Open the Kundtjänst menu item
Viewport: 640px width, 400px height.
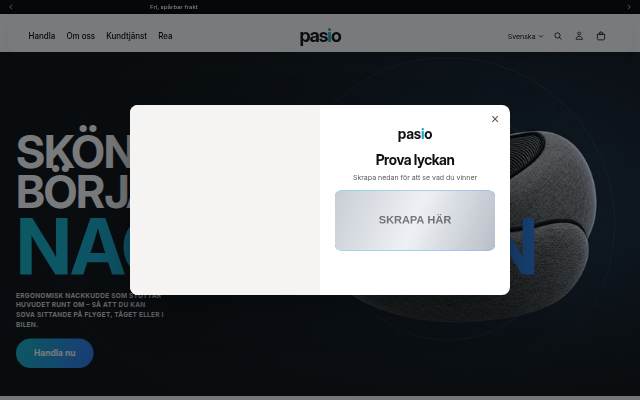(x=127, y=36)
